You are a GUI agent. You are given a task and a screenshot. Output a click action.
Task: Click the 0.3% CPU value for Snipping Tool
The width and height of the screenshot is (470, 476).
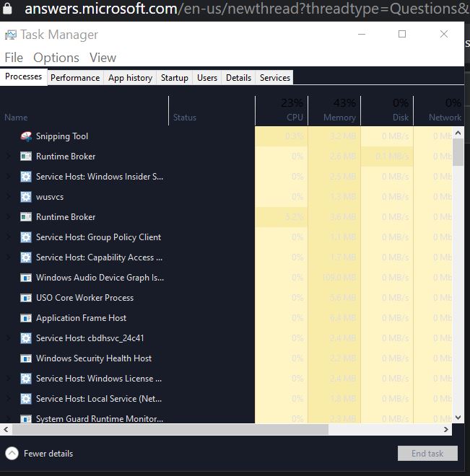(294, 136)
